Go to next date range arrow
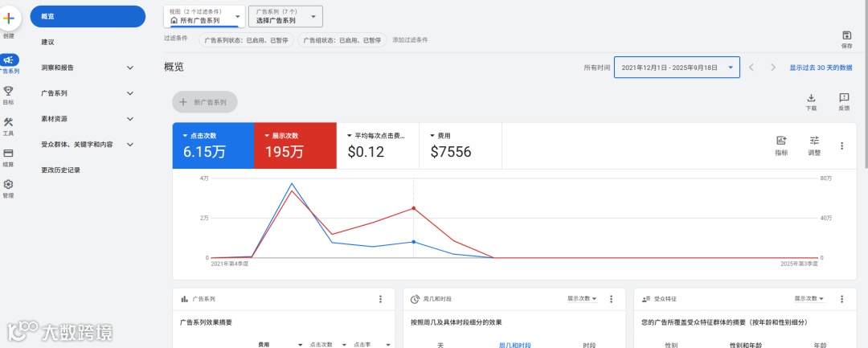The width and height of the screenshot is (868, 348). (773, 68)
